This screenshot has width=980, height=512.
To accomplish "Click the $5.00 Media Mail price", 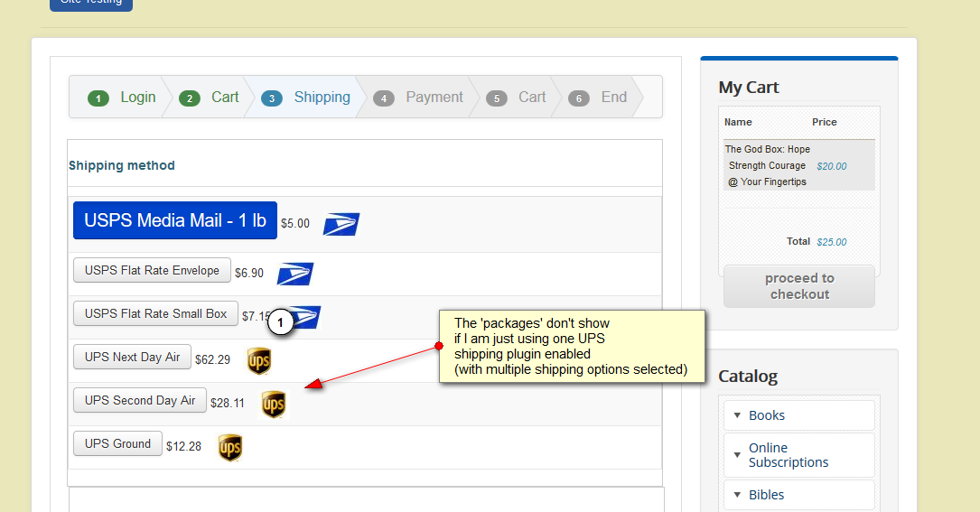I will tap(295, 223).
